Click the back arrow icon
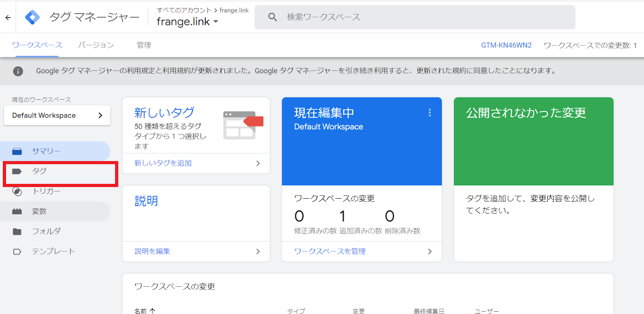The height and width of the screenshot is (314, 644). 8,17
